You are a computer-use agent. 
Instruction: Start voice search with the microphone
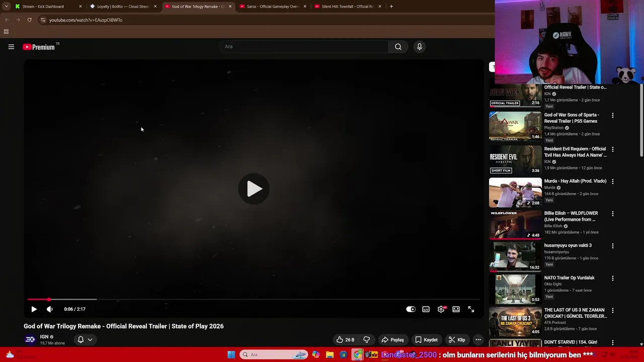click(x=420, y=47)
